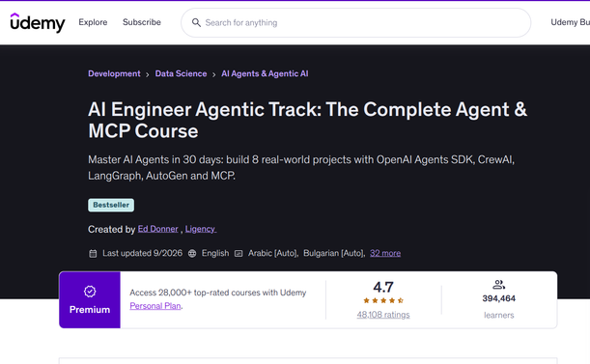Click the closed captions icon
Screen dimensions: 590x364
239,253
